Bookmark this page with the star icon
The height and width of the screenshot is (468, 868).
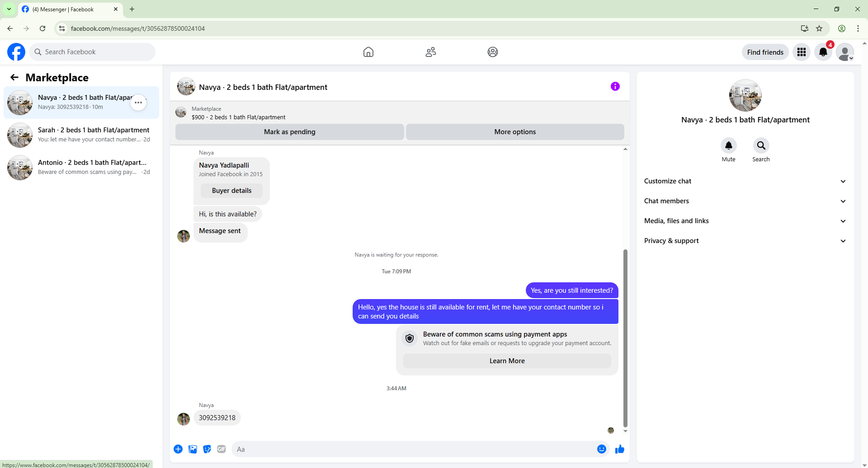click(819, 28)
